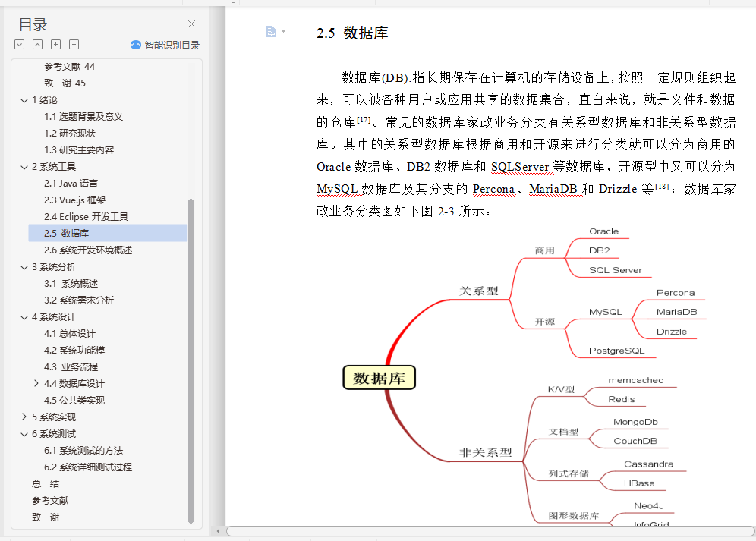The width and height of the screenshot is (756, 541).
Task: Select the bottom 参考文献 outline entry
Action: pos(50,501)
